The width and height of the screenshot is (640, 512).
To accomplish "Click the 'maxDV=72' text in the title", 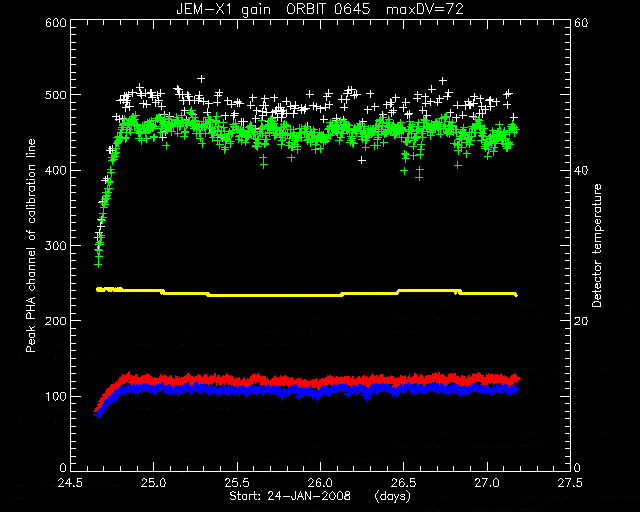I will click(x=425, y=9).
